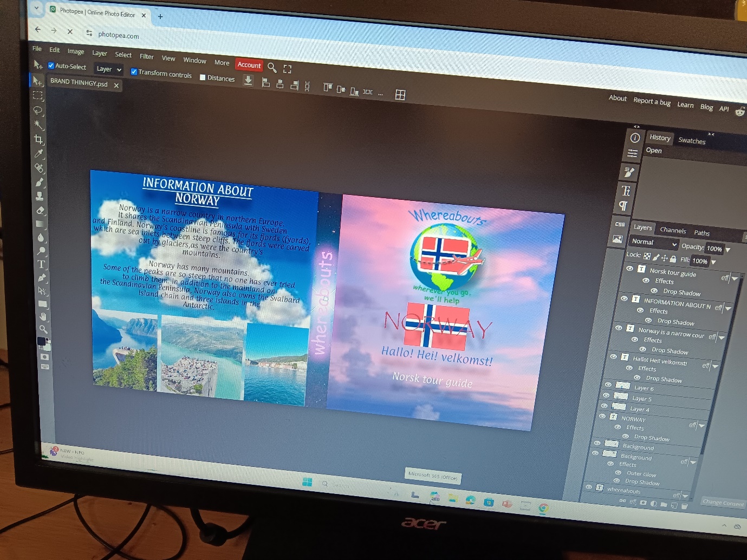Click the download arrow export icon

248,81
